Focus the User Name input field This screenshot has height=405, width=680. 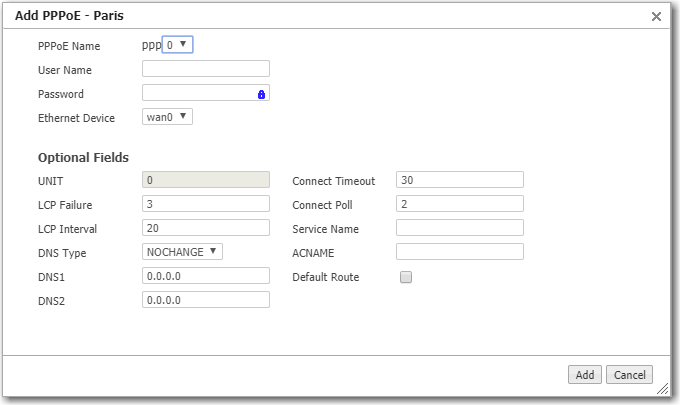pos(206,69)
